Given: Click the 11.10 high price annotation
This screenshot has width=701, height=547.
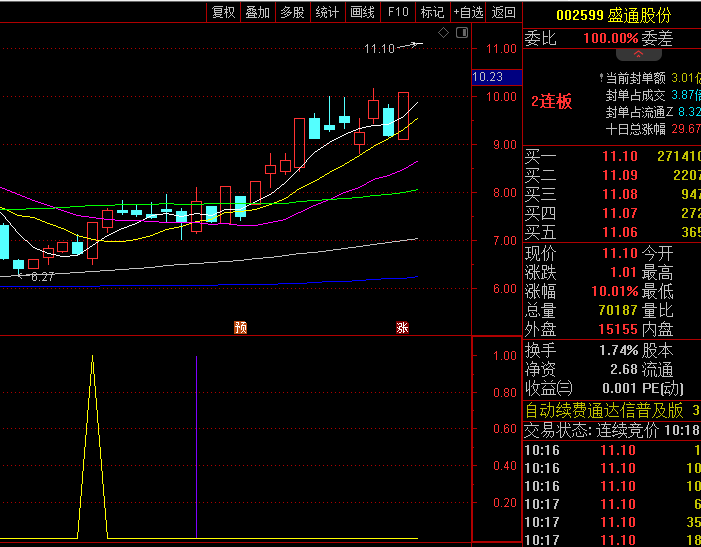Looking at the screenshot, I should pyautogui.click(x=379, y=49).
